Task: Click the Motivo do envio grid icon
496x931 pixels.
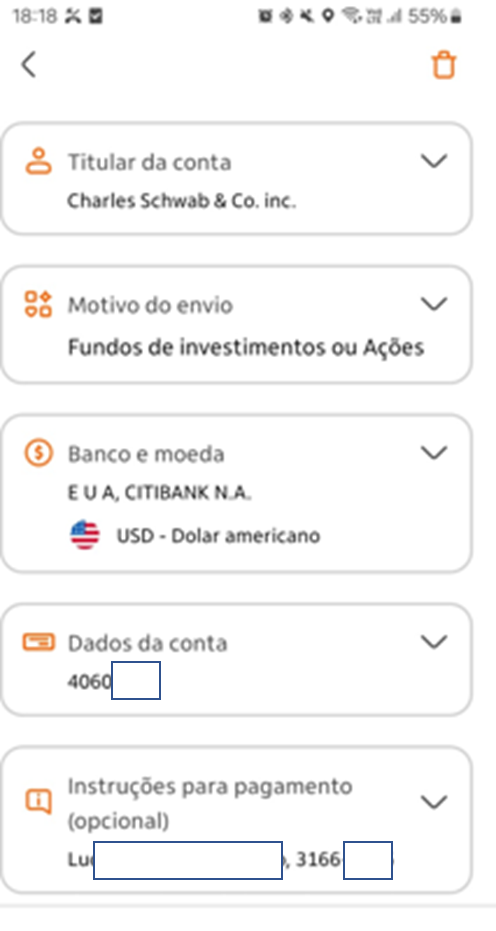Action: tap(38, 304)
